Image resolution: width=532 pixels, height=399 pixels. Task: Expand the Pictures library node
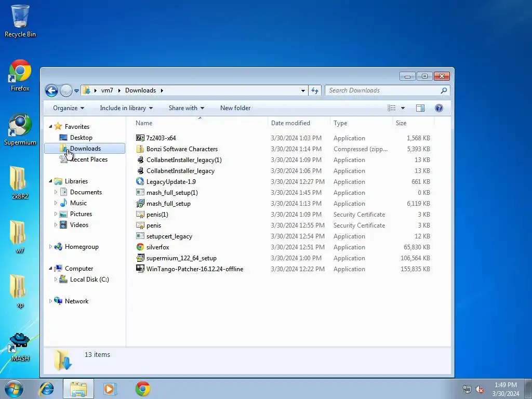(x=56, y=214)
